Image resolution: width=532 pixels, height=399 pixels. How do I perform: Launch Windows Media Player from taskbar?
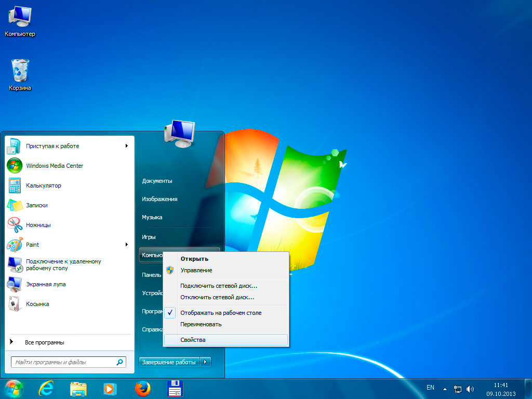tap(110, 389)
